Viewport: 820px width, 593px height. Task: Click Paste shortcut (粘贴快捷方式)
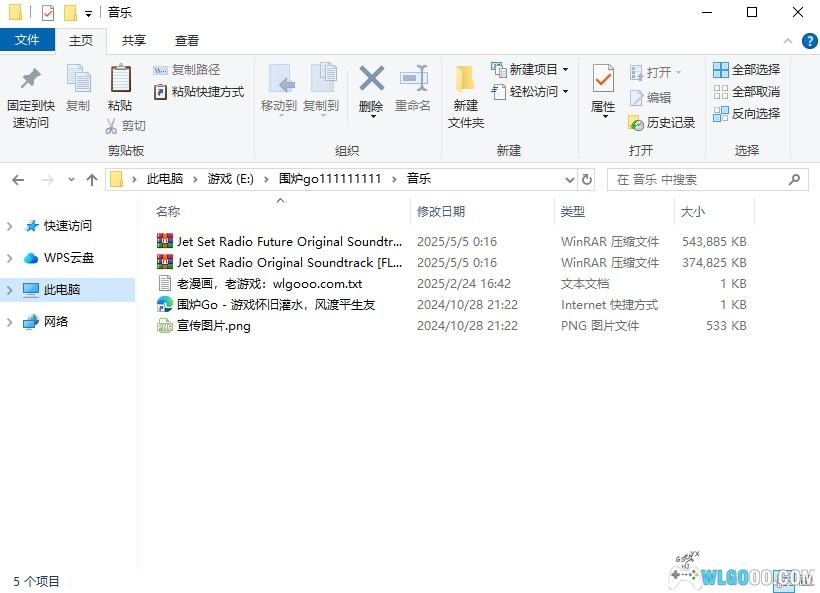coord(199,92)
